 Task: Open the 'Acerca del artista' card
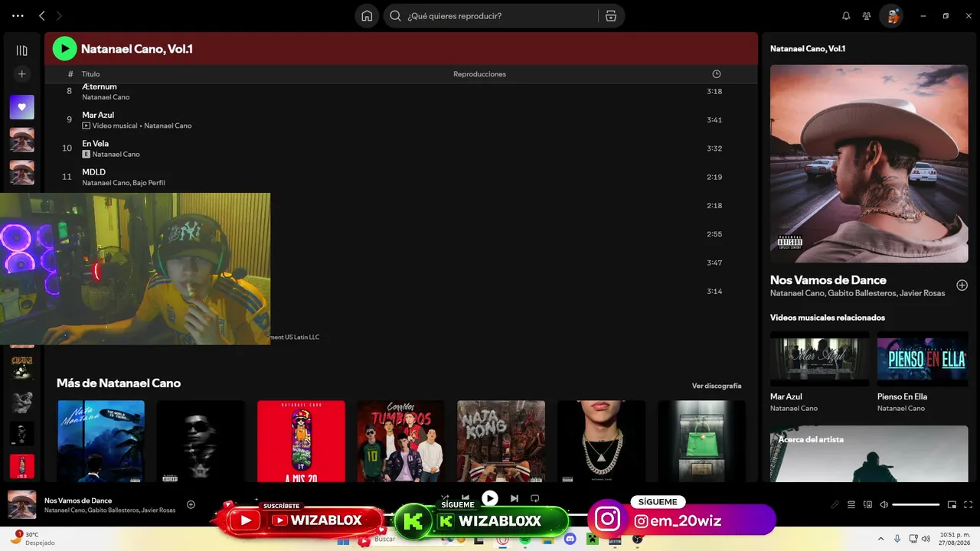point(869,454)
